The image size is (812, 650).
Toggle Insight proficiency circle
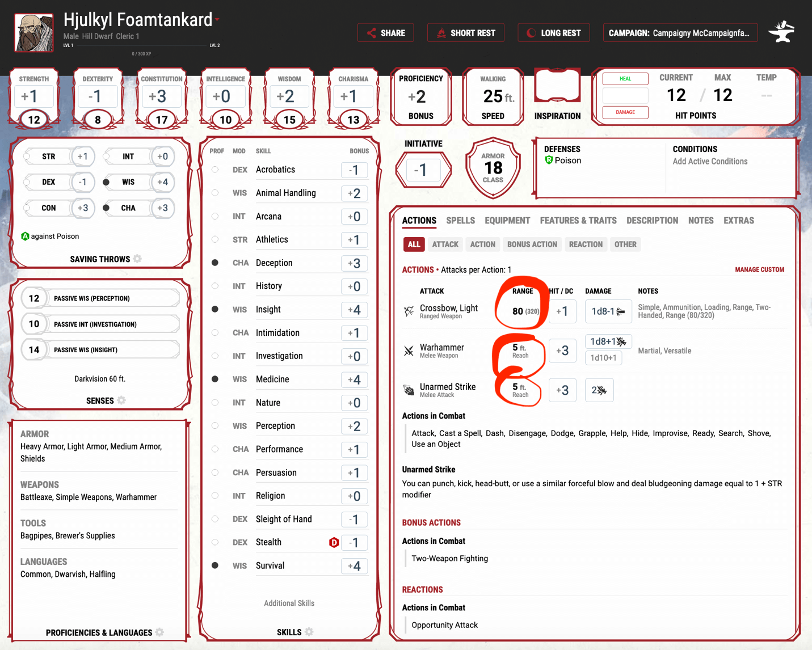215,309
